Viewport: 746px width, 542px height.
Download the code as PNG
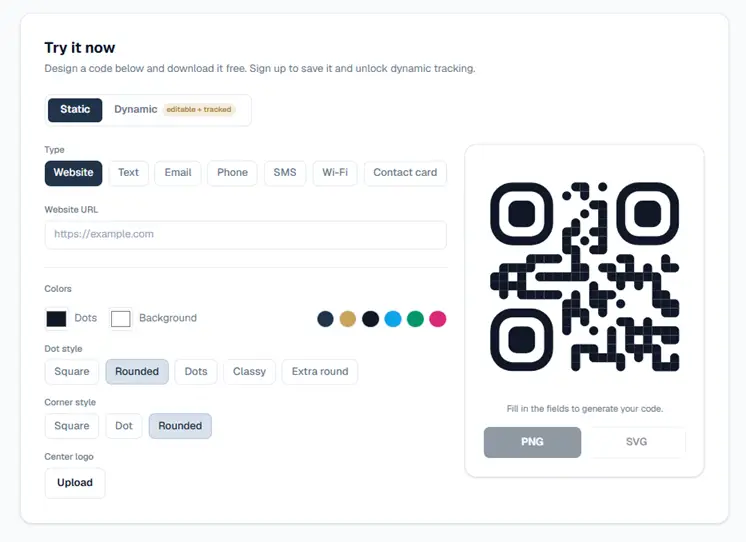(x=532, y=443)
